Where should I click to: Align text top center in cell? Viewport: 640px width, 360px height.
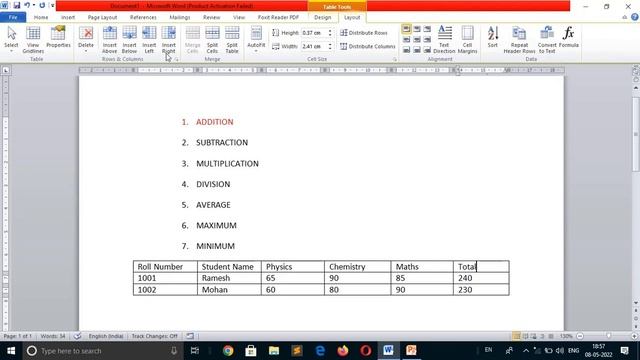pos(417,29)
